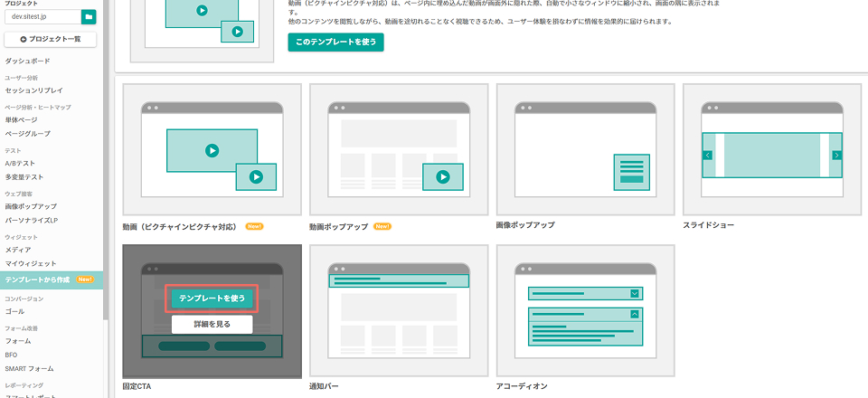Image resolution: width=868 pixels, height=398 pixels.
Task: Open ダッシュボード in the sidebar
Action: [28, 61]
